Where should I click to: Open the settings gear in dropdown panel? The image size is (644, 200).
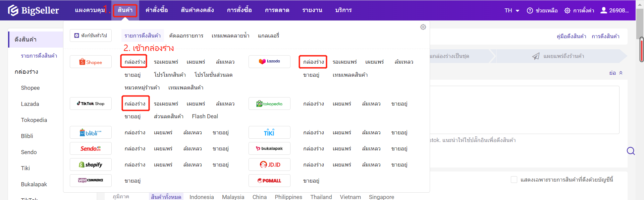[423, 27]
